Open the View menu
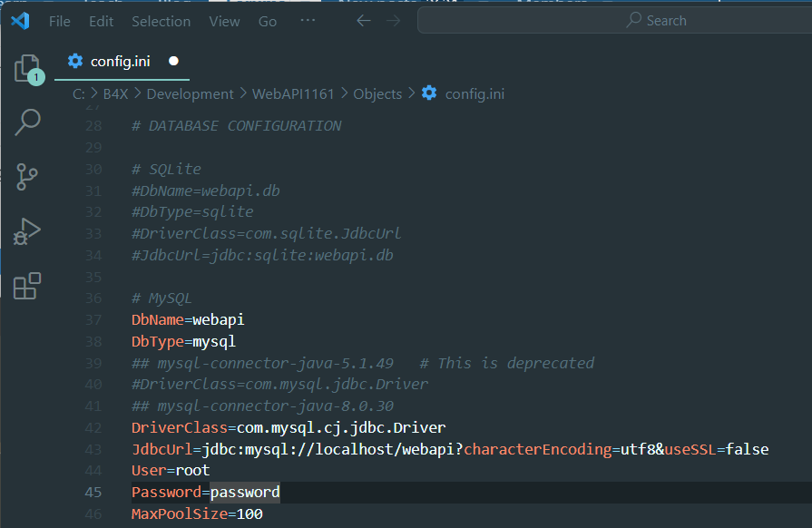Screen dimensions: 812x528 [224, 21]
